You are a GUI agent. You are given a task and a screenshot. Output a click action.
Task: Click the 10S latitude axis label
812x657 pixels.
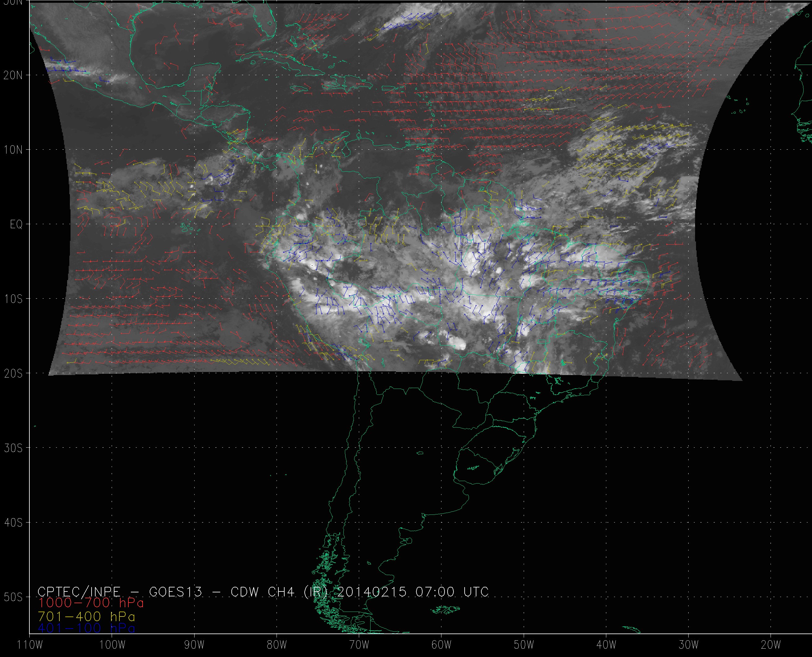point(13,299)
